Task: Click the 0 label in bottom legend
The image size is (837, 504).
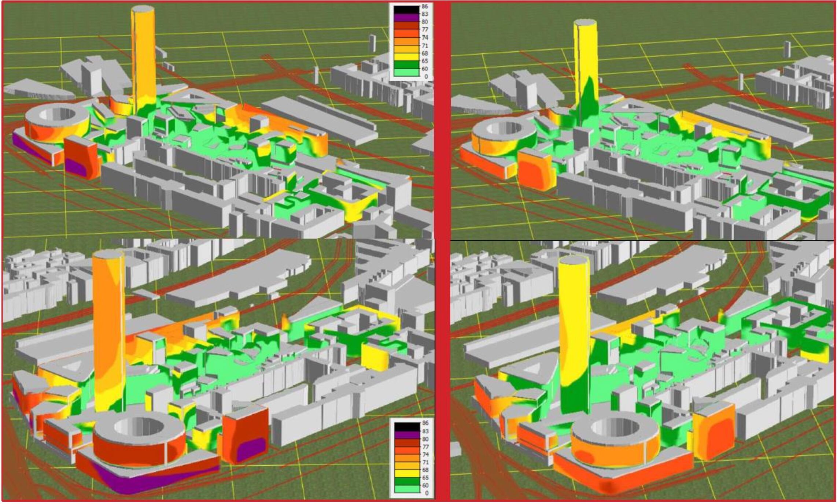Action: 426,493
